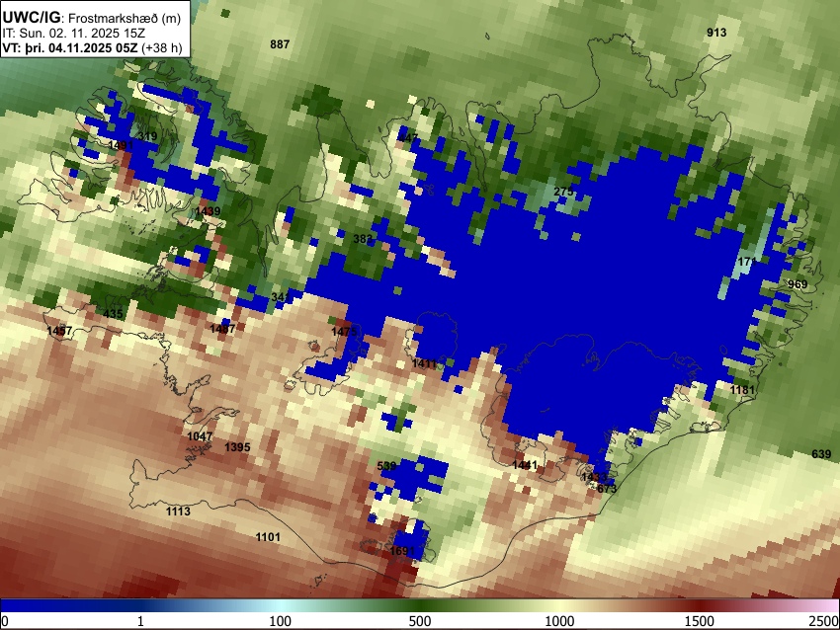The image size is (840, 630).
Task: Click the map value '1395'
Action: tap(237, 447)
